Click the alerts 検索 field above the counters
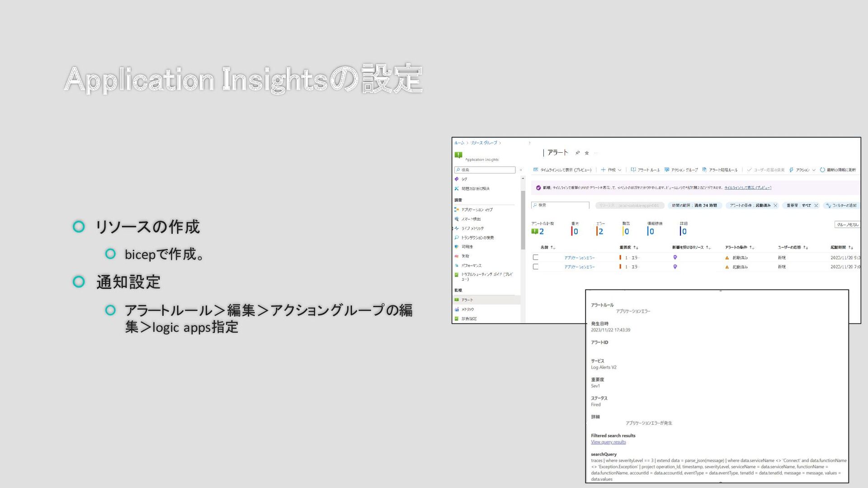Viewport: 868px width, 488px height. (561, 205)
